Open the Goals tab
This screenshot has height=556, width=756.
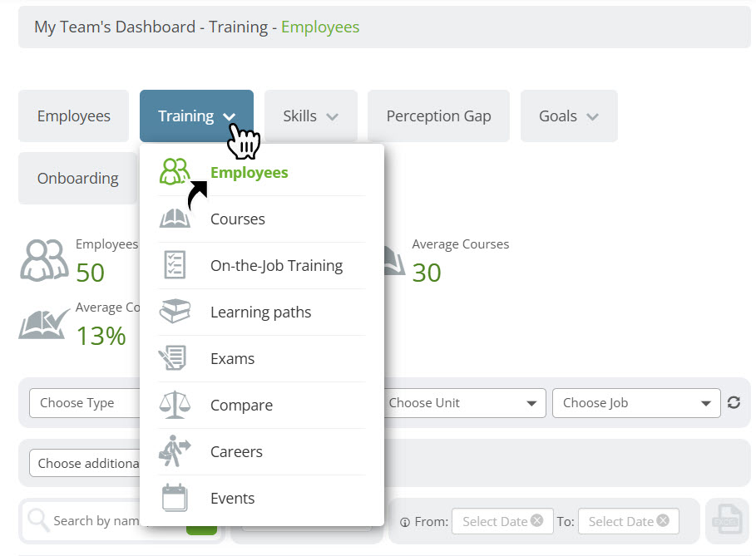(569, 116)
